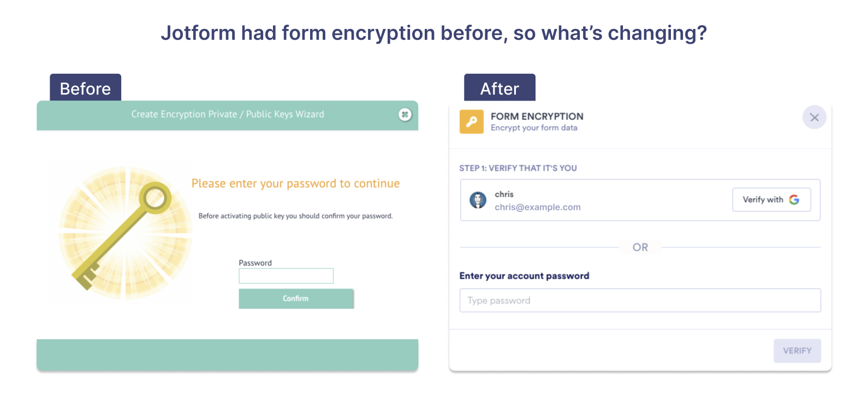Select the Before label tab

(x=86, y=88)
